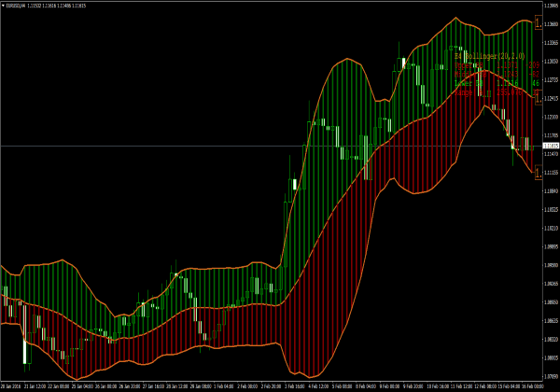Click the orange lower band price tag
Image resolution: width=560 pixels, height=392 pixels.
pyautogui.click(x=539, y=173)
